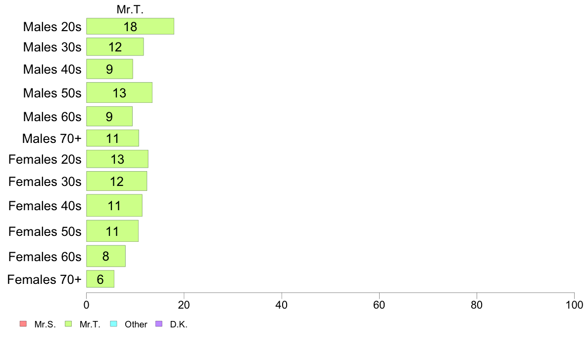Screen dimensions: 588x364
Task: Click the Mr.T. column title
Action: [130, 9]
